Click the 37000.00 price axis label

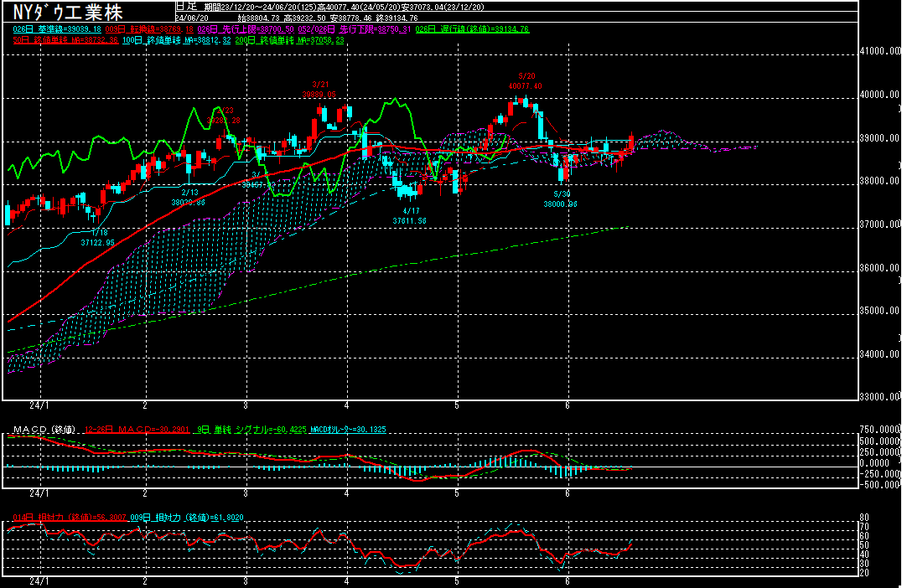coord(879,224)
